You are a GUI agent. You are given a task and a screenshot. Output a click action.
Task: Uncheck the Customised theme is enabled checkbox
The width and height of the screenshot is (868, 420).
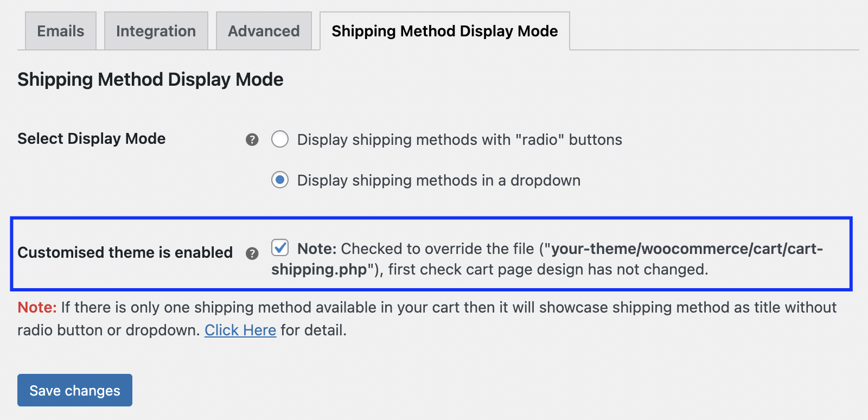pyautogui.click(x=280, y=248)
